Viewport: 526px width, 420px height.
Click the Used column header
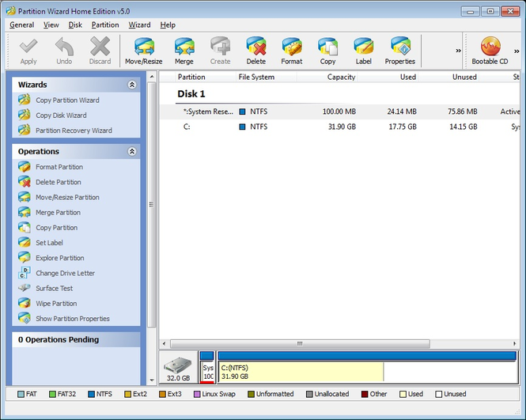[x=388, y=77]
